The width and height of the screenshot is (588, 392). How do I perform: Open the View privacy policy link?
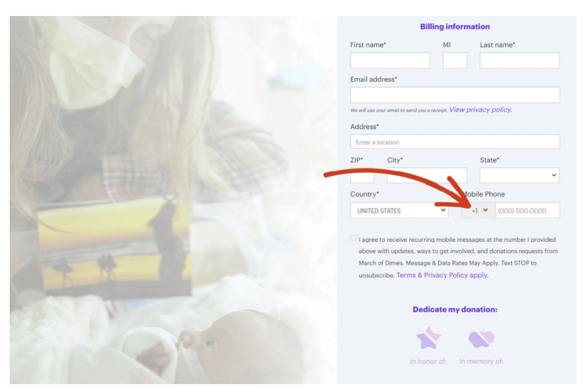pos(481,110)
